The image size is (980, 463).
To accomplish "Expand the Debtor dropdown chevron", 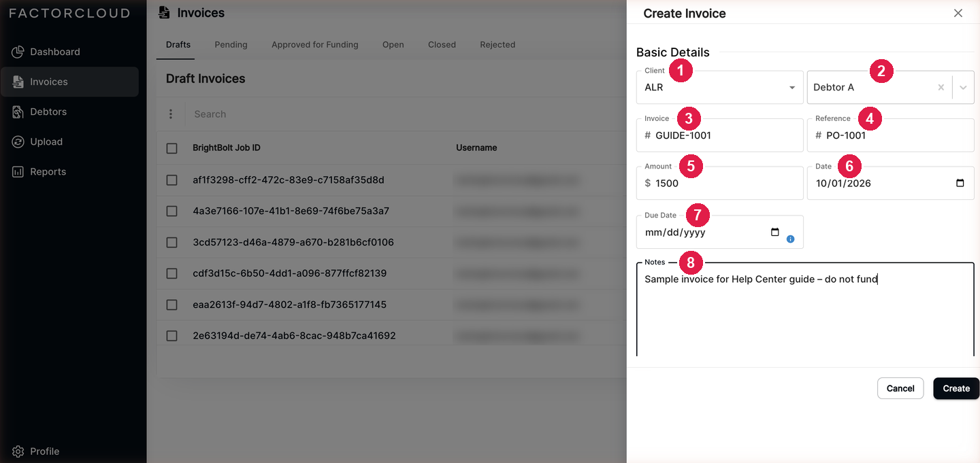I will pos(963,88).
